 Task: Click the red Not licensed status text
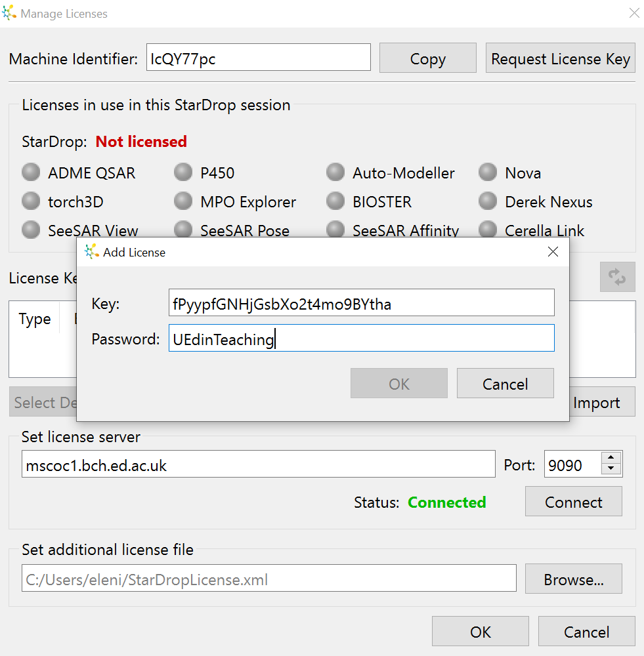click(141, 142)
